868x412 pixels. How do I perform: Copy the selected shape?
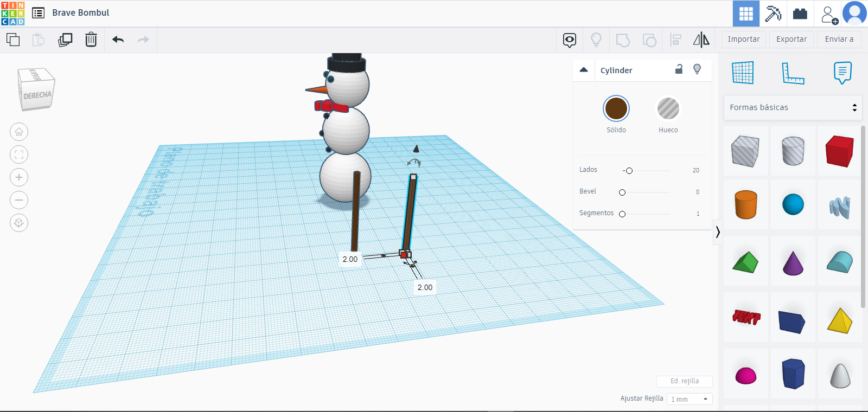pos(13,40)
